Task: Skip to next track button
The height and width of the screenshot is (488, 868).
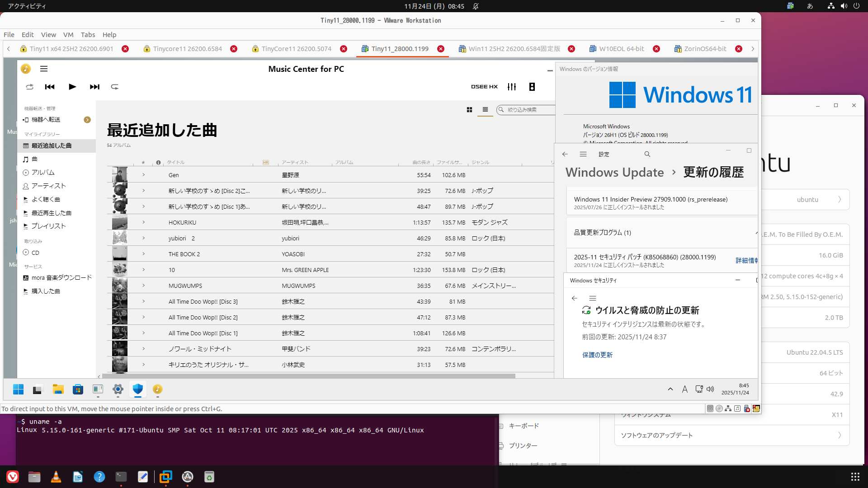Action: click(94, 87)
